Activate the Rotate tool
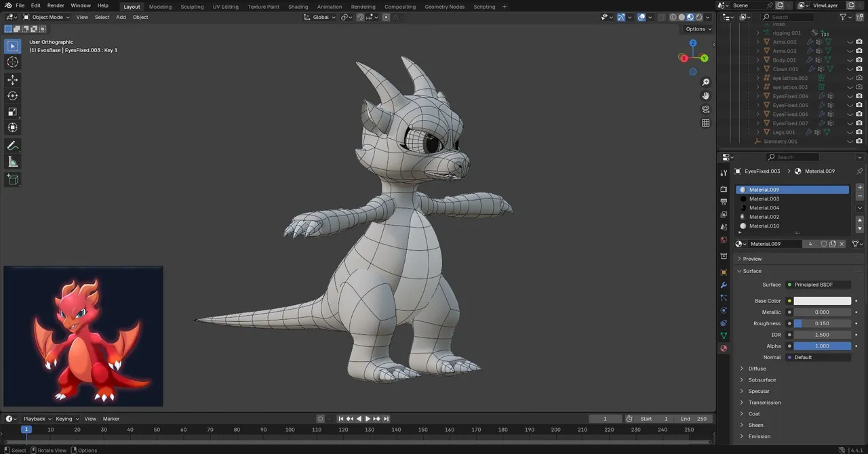 12,96
